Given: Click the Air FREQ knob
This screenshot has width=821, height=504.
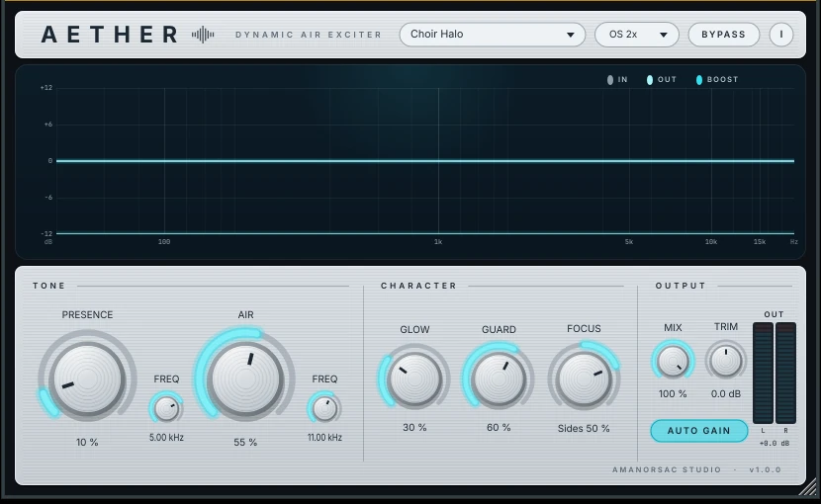Looking at the screenshot, I should point(324,408).
